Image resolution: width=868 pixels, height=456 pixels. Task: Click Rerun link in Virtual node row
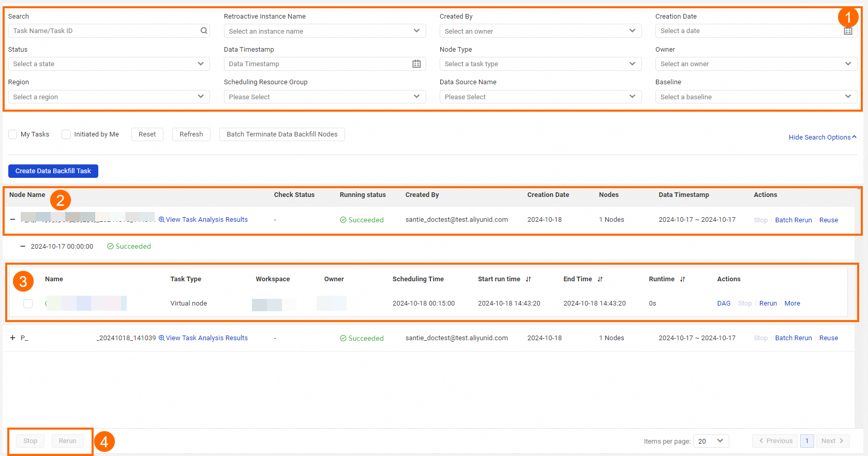coord(768,303)
